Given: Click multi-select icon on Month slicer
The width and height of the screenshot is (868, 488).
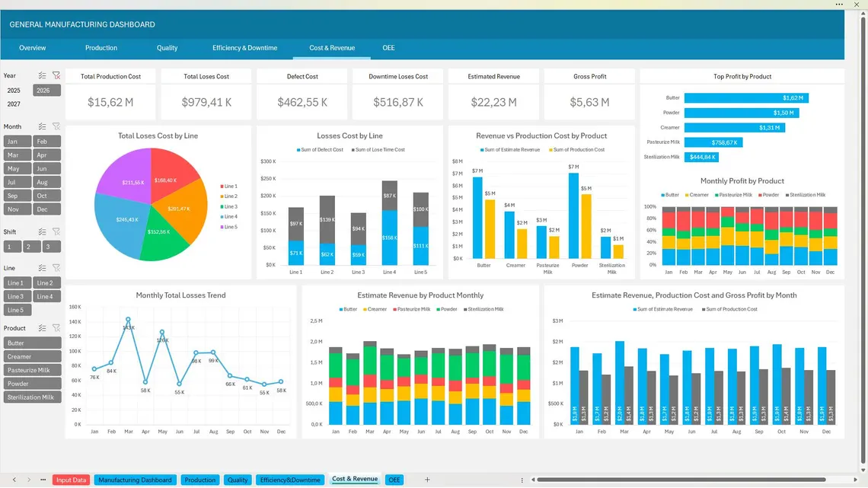Looking at the screenshot, I should (x=43, y=127).
